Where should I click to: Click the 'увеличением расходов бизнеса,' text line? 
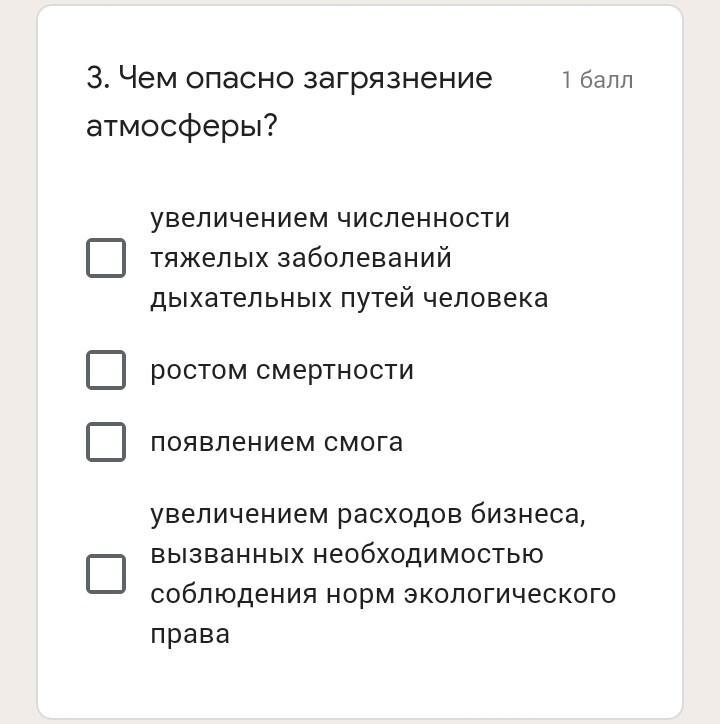368,514
